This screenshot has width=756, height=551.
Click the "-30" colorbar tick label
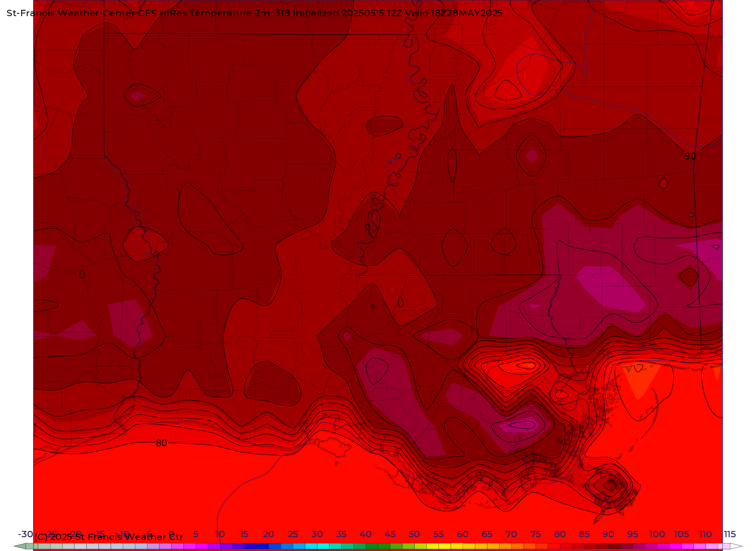[26, 534]
